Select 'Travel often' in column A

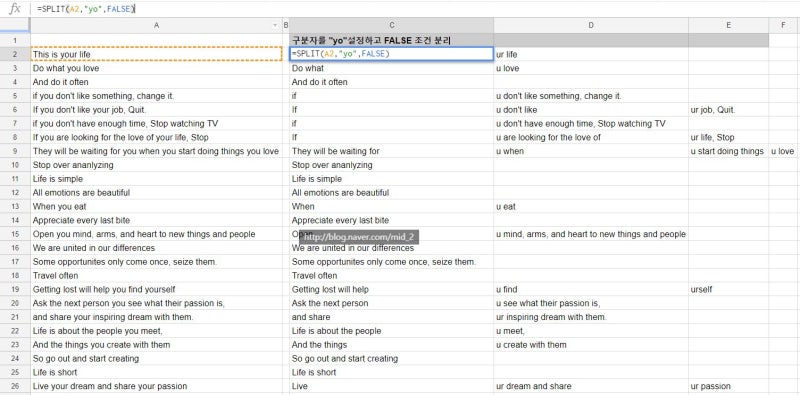coord(156,276)
